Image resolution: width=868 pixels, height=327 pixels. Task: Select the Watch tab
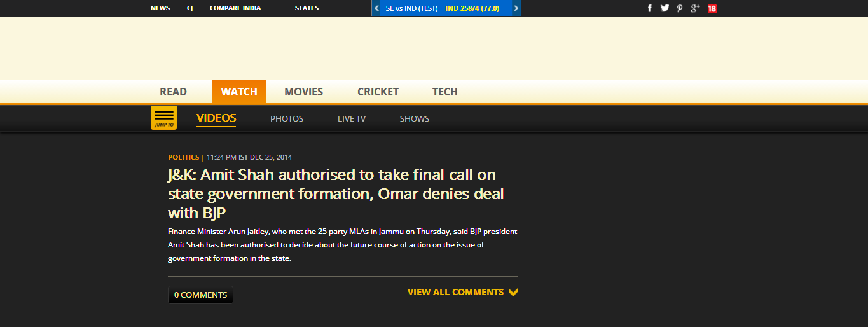[239, 92]
